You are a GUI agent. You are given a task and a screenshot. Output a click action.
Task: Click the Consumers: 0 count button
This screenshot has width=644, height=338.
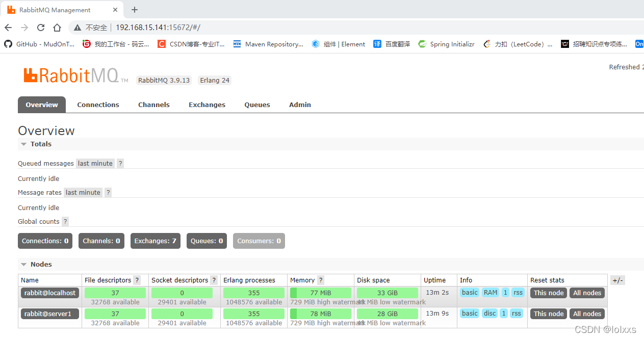pos(259,241)
